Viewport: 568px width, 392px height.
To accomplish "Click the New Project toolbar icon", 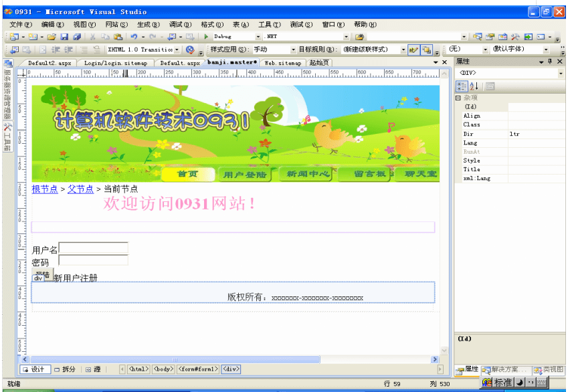I will [14, 37].
